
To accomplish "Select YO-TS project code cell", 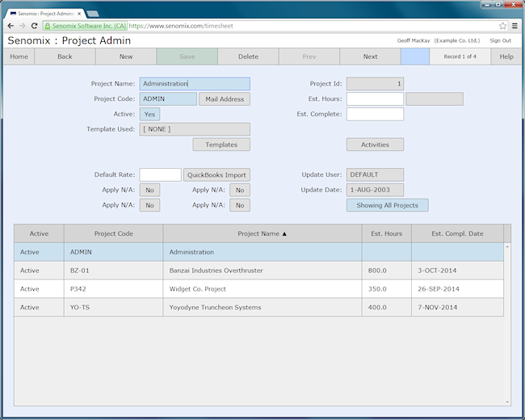I will point(114,307).
